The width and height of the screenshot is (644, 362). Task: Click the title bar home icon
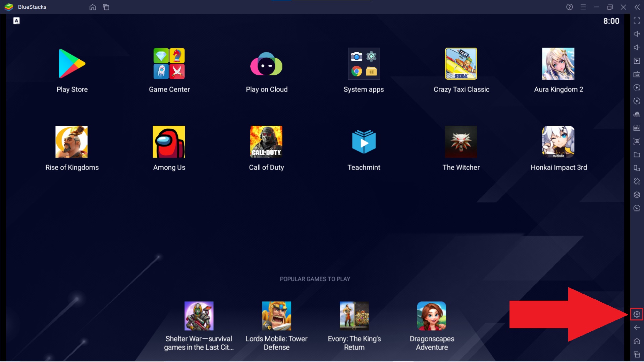click(x=93, y=7)
